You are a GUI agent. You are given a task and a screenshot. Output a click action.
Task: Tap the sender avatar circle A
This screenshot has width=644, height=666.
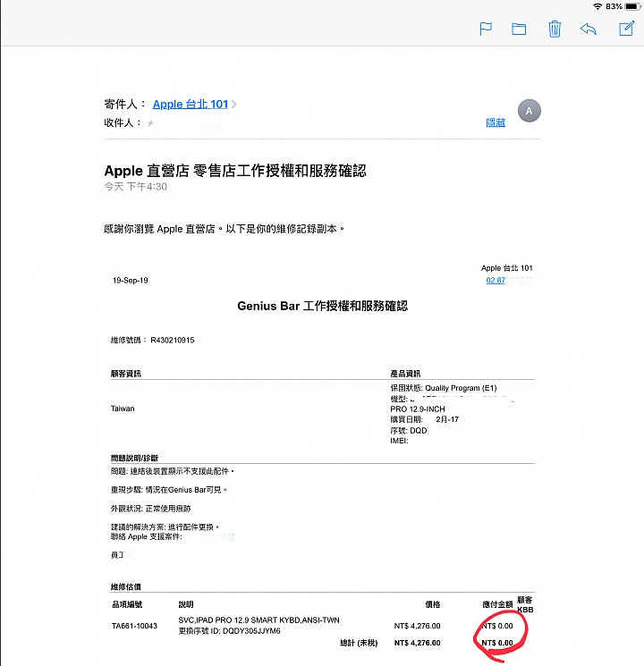(x=529, y=111)
